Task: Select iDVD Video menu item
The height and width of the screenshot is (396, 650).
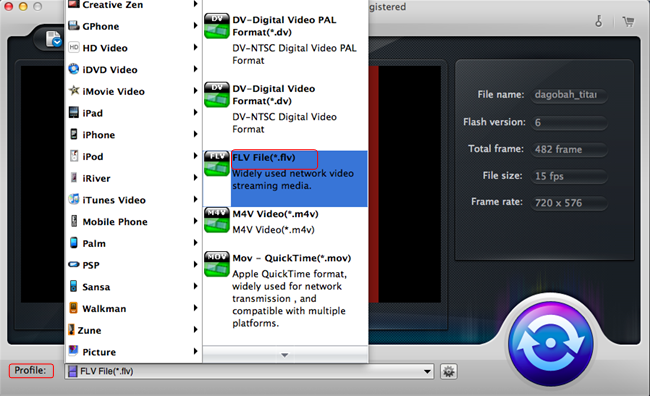Action: coord(133,69)
